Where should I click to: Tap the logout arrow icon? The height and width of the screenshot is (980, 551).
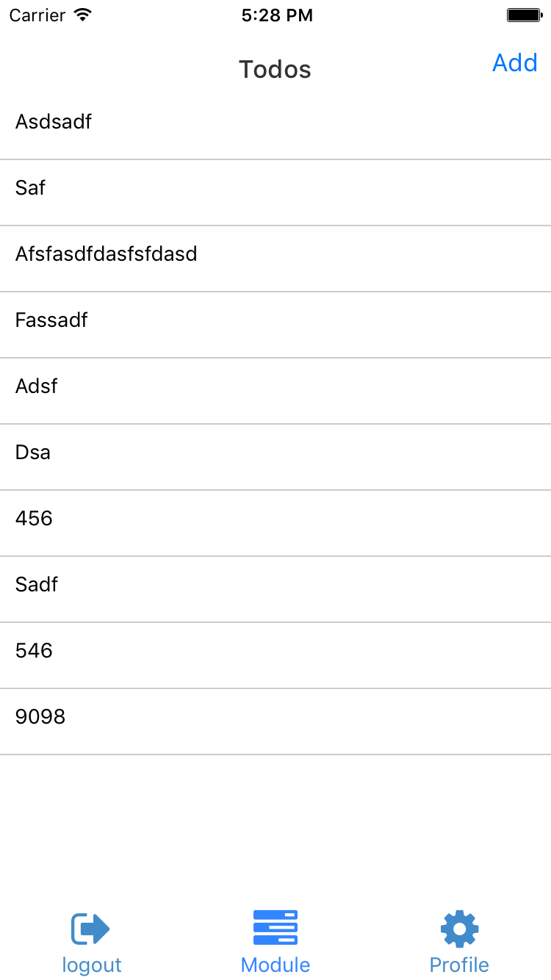click(91, 929)
